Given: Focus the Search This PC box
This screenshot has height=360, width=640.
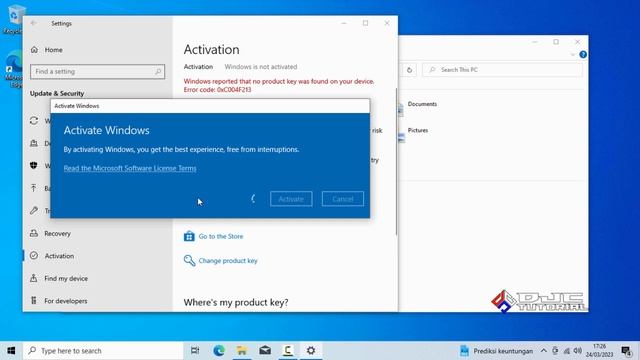Looking at the screenshot, I should point(502,70).
